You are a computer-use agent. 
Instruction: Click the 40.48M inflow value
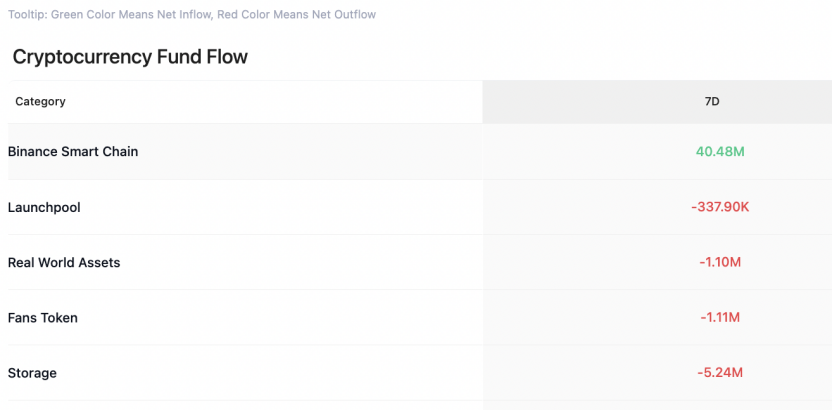point(720,152)
